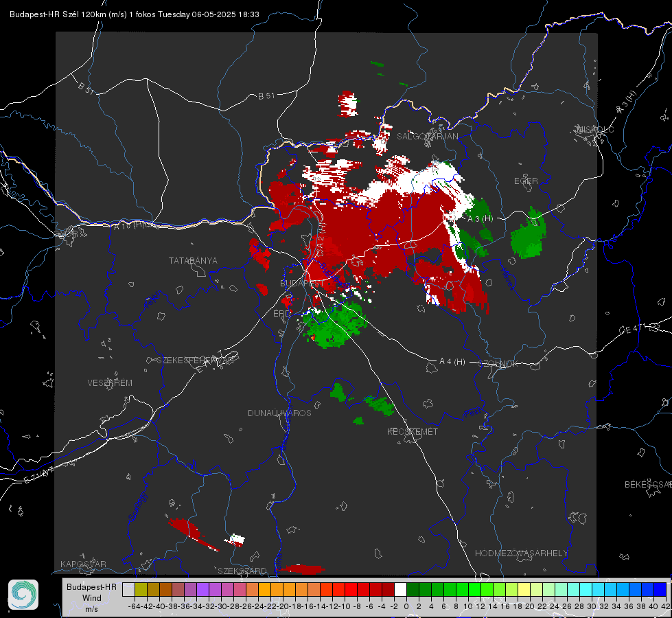Click the radar title text with date 06-05-2025
The image size is (672, 618).
click(135, 14)
